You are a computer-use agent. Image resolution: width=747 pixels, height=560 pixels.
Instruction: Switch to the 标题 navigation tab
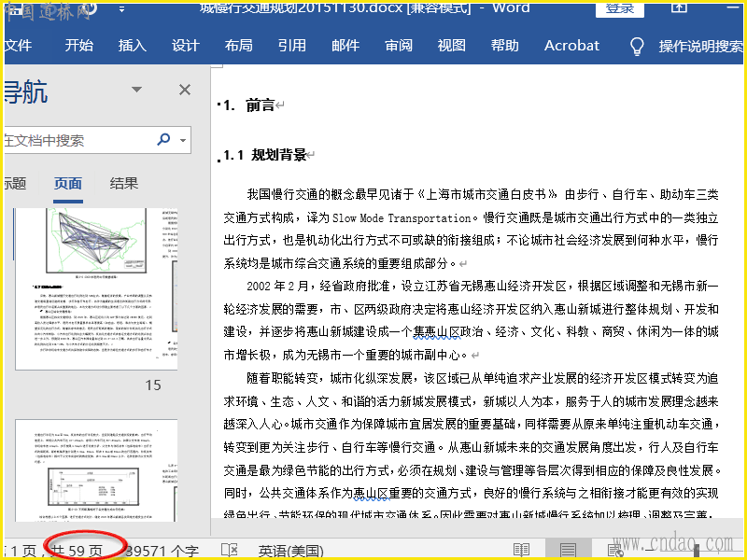(15, 183)
